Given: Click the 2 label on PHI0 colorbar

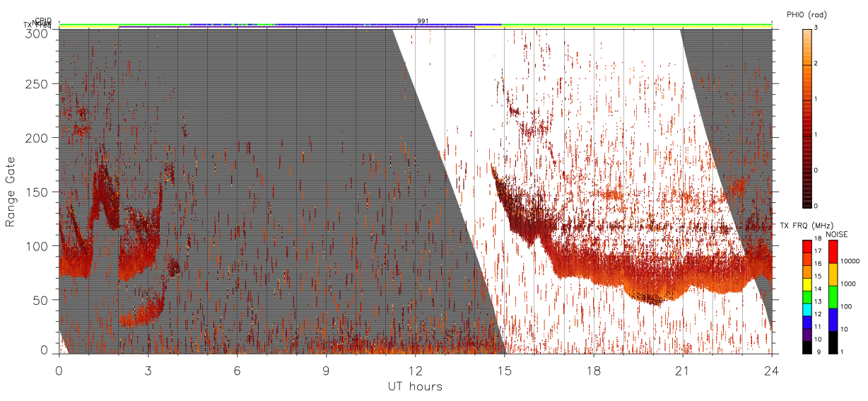Looking at the screenshot, I should [x=816, y=64].
